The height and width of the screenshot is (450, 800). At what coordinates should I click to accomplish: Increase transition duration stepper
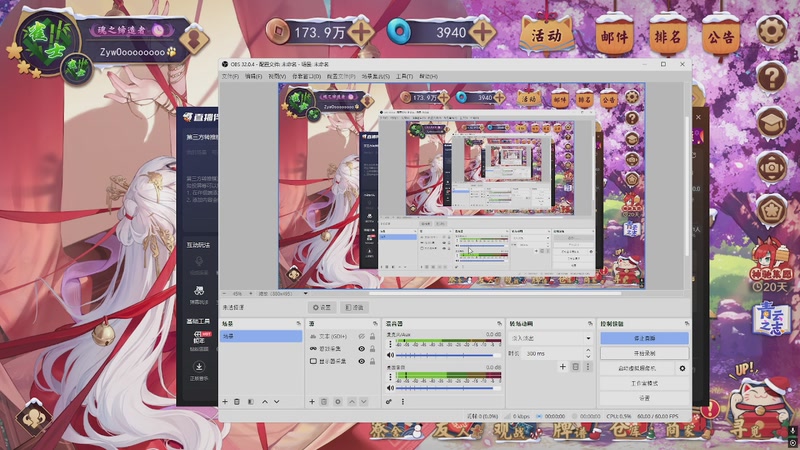click(x=588, y=351)
